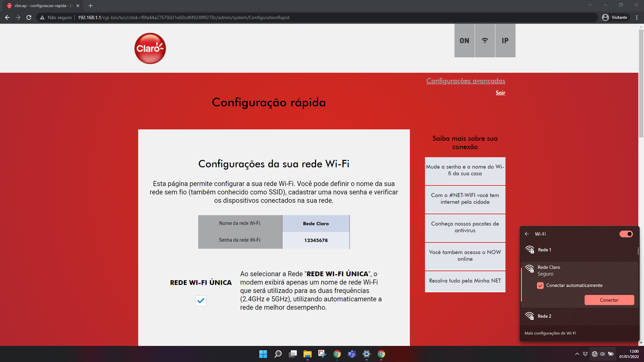Screen dimensions: 644x362
Task: Open Windows Start menu
Action: pyautogui.click(x=263, y=354)
